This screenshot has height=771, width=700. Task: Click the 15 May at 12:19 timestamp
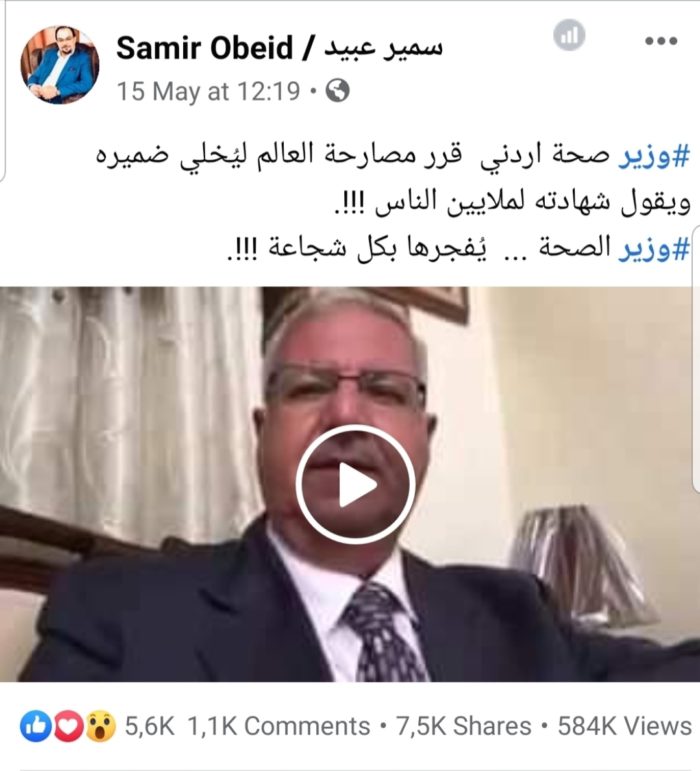pyautogui.click(x=208, y=91)
